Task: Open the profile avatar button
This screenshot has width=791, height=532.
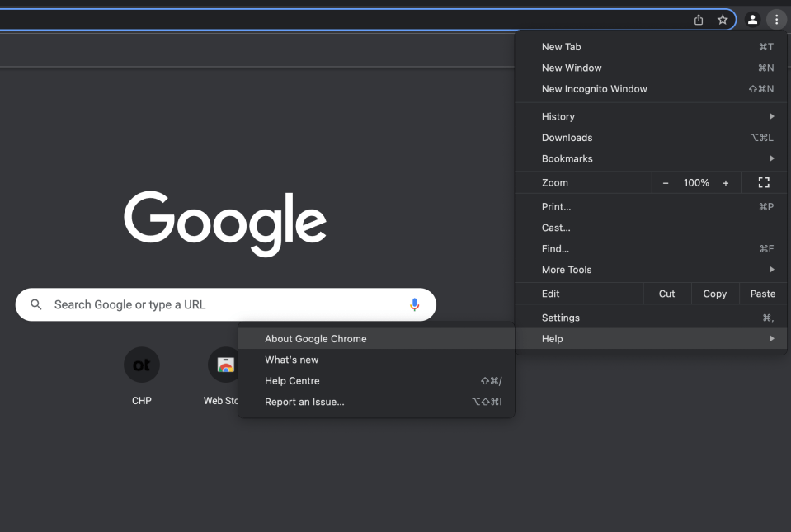Action: 752,20
